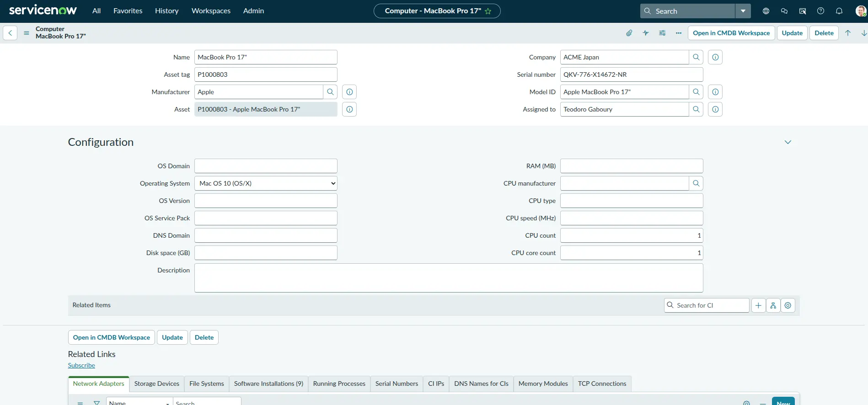Look up Company using magnifier icon

(x=696, y=57)
